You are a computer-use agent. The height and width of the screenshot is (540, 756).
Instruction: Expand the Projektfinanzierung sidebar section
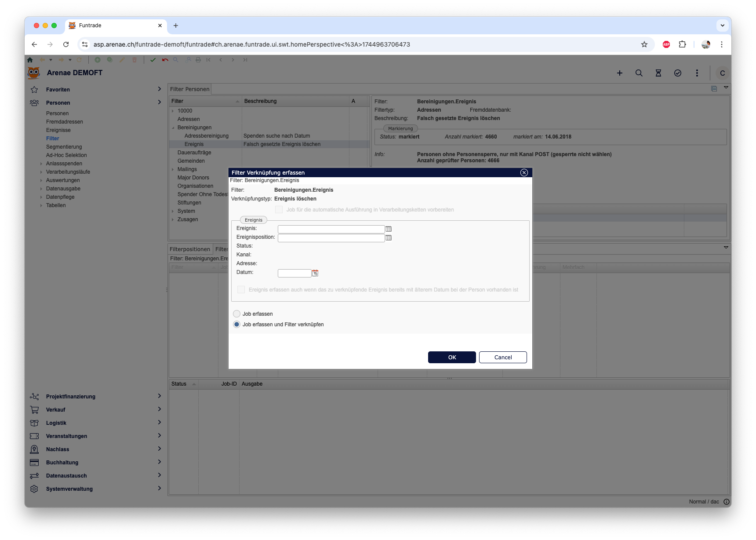click(x=159, y=396)
